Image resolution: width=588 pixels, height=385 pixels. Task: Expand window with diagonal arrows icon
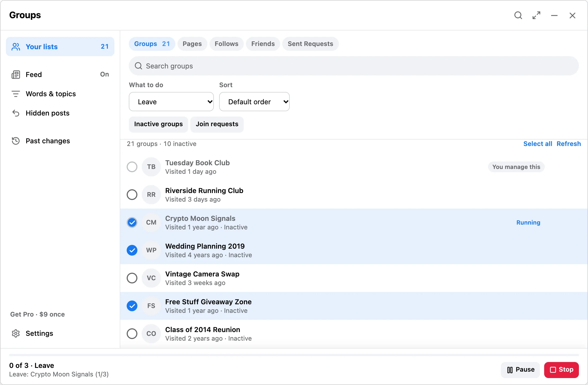pos(536,15)
